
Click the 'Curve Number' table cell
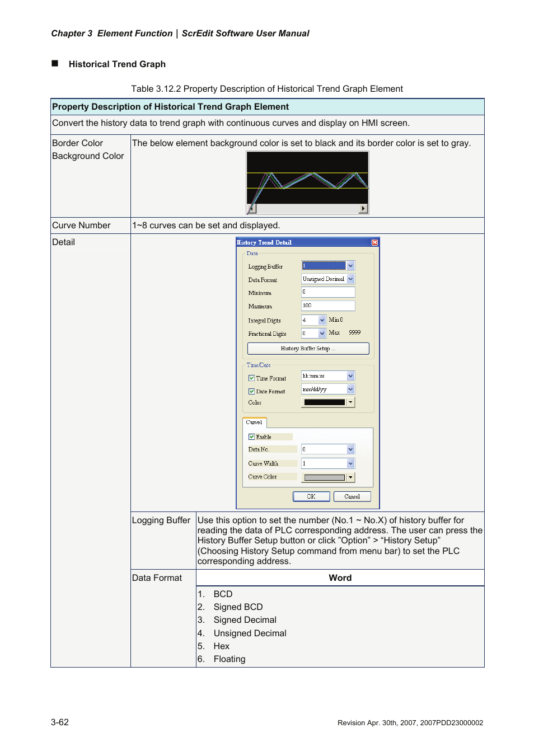click(91, 226)
